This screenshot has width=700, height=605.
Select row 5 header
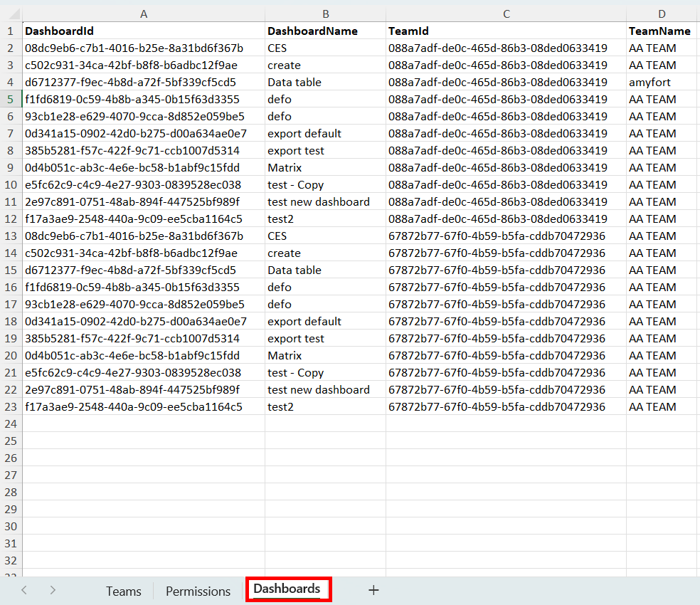tap(11, 99)
